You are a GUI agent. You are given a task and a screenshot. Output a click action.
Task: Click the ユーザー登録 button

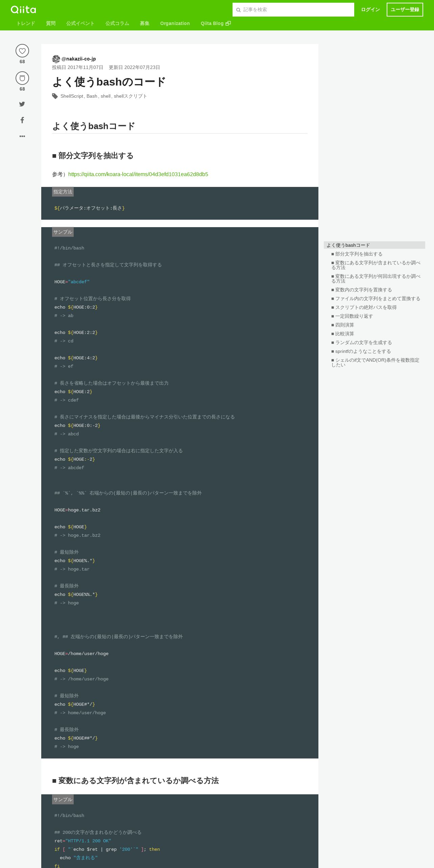[x=405, y=9]
